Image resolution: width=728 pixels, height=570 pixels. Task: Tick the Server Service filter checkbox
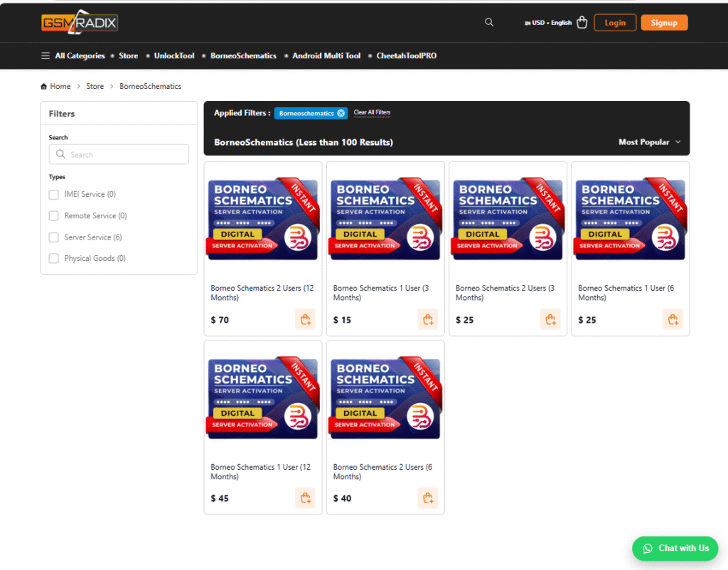point(54,237)
